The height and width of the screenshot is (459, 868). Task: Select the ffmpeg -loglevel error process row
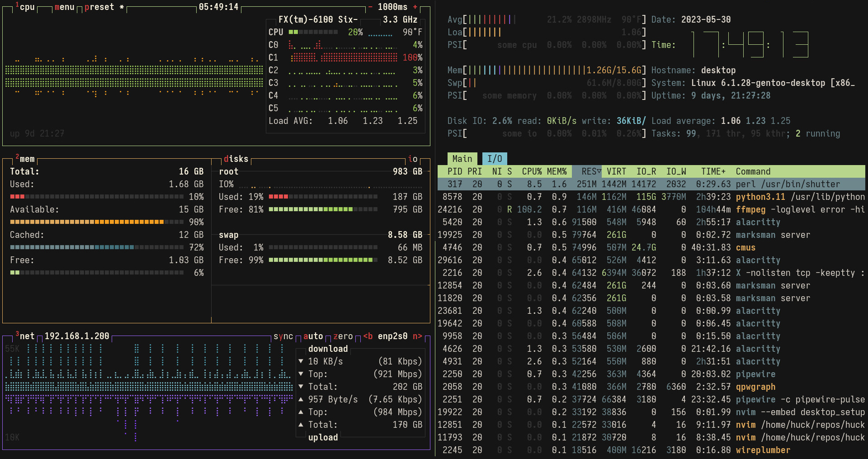click(651, 209)
